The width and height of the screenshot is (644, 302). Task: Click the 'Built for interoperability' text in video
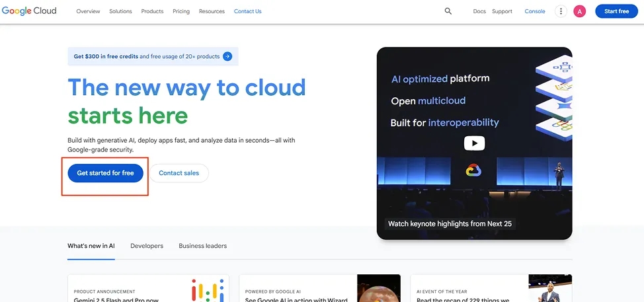pyautogui.click(x=445, y=123)
